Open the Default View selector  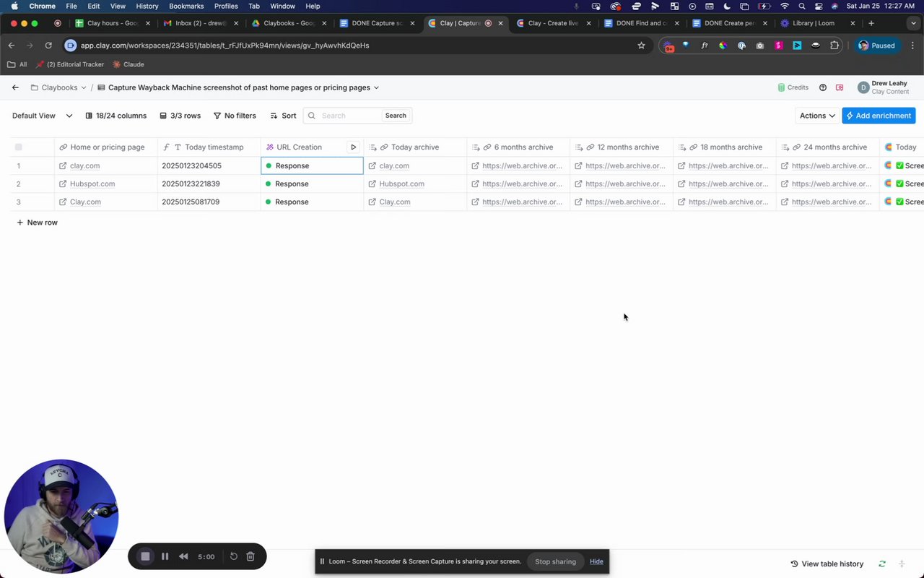[x=43, y=116]
